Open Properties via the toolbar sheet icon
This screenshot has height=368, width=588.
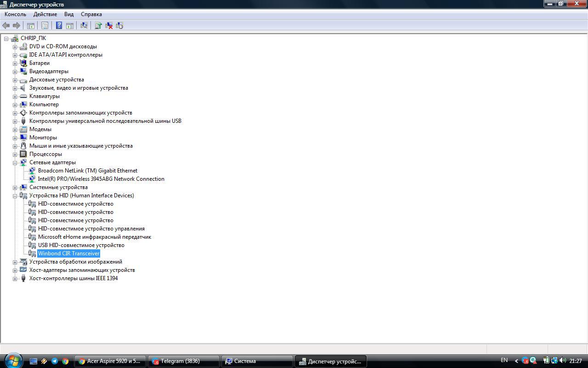(45, 26)
